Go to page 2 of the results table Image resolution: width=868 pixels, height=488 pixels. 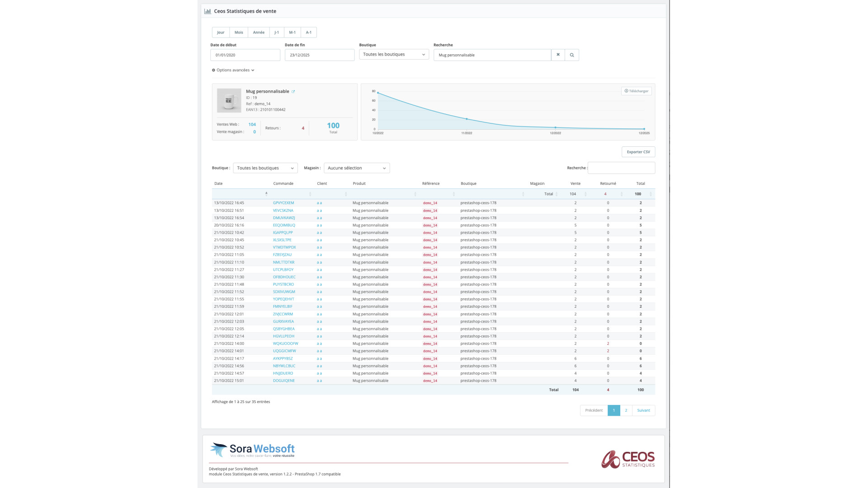[626, 410]
